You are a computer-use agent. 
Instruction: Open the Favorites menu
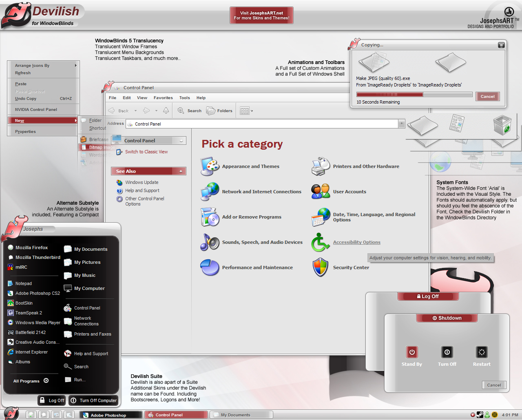point(163,98)
